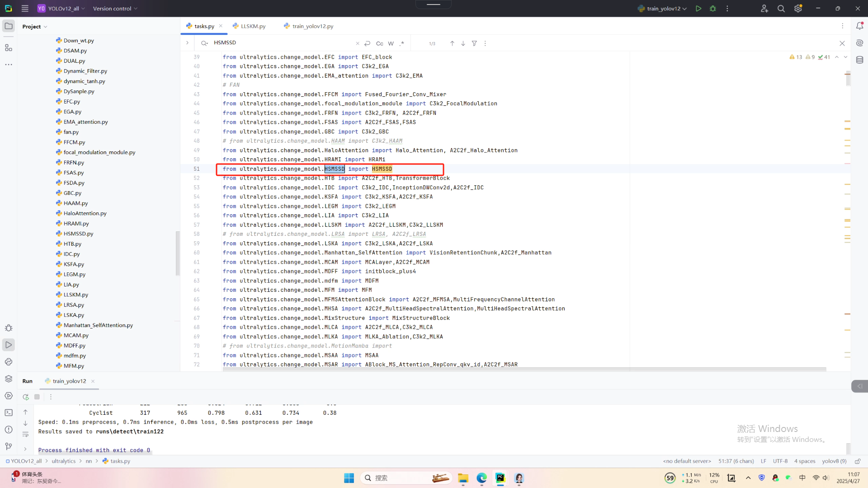The height and width of the screenshot is (488, 868).
Task: Switch to the LLSKM.py editor tab
Action: [x=253, y=26]
